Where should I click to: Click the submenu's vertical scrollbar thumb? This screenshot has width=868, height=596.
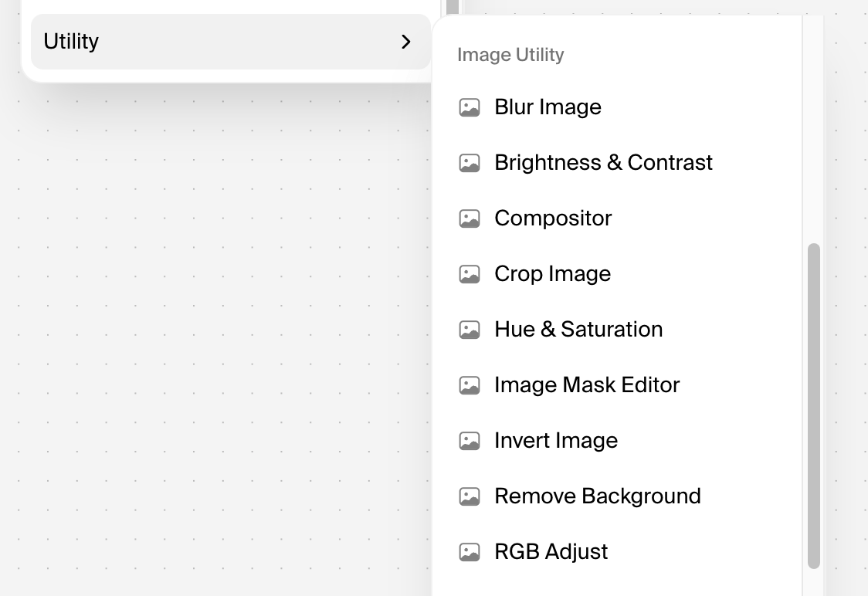(x=813, y=405)
